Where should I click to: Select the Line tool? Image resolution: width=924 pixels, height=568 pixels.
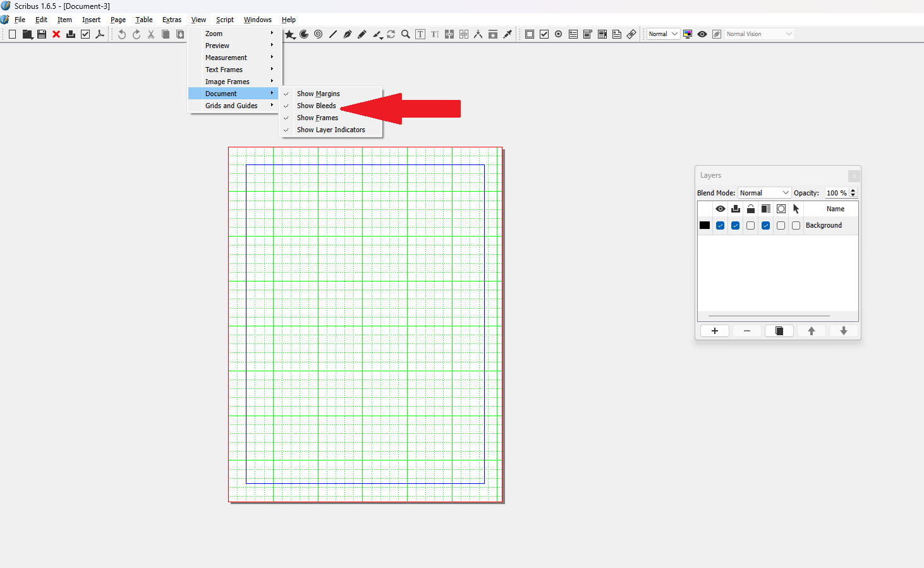(x=333, y=34)
